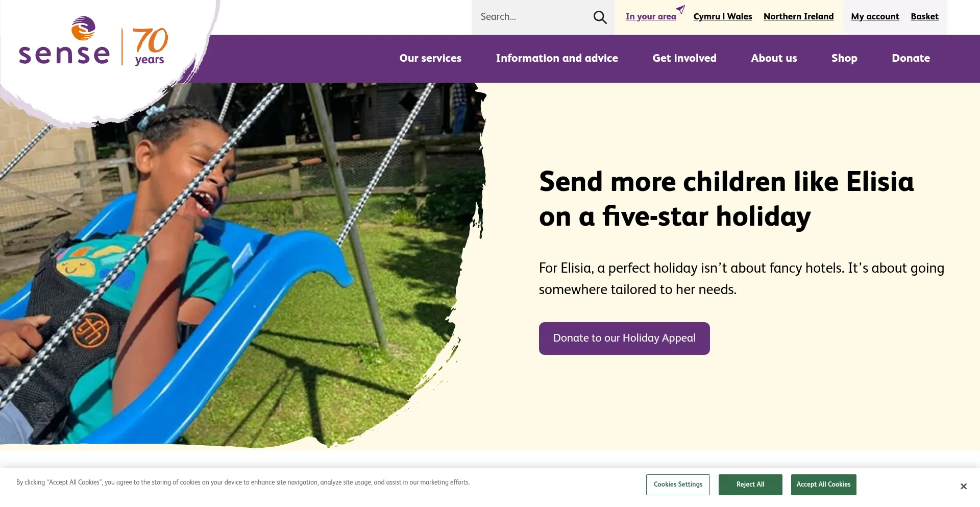Click the location arrow icon beside In your area
Viewport: 980px width, 507px height.
680,9
